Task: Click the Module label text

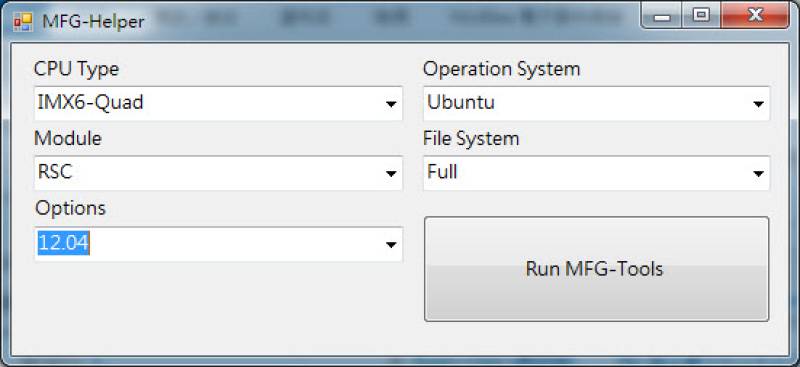Action: tap(67, 138)
